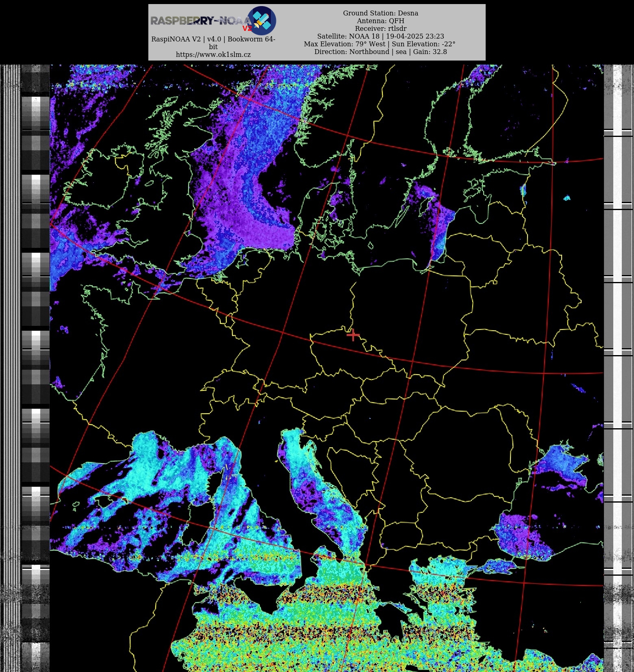The image size is (634, 672).
Task: Select the 'Satellite: NOAA 18 | 19-04-2025 23:23' line
Action: 380,36
